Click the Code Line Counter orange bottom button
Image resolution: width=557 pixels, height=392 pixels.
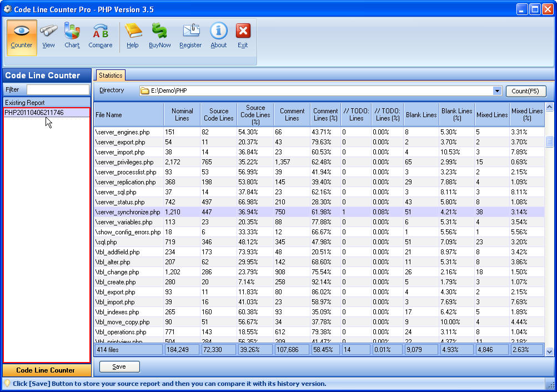[46, 370]
